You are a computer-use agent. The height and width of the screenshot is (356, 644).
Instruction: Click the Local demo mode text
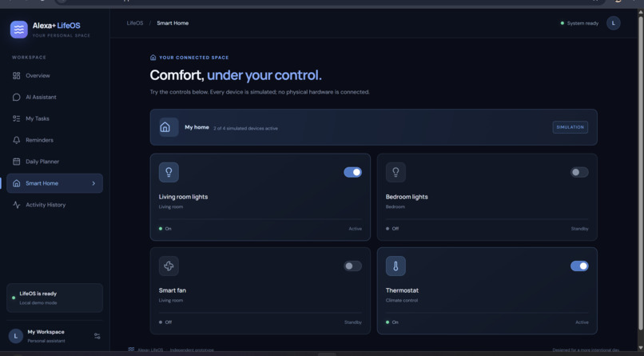pos(38,303)
